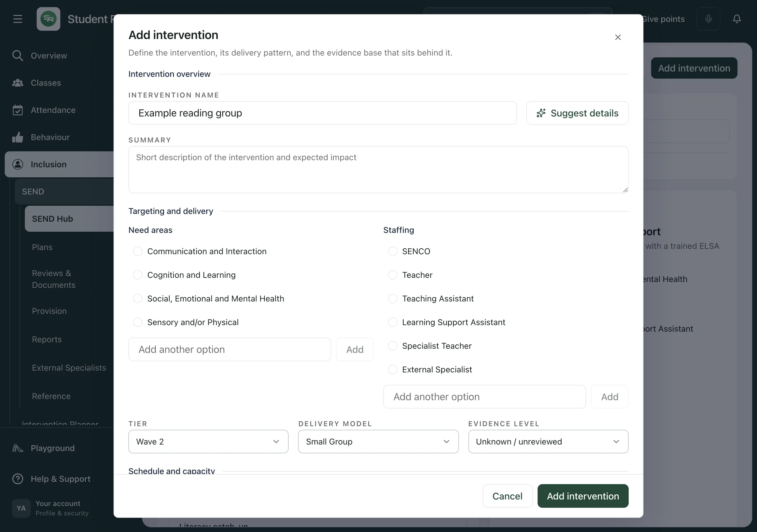Open Provision in sidebar
This screenshot has width=757, height=532.
tap(49, 311)
